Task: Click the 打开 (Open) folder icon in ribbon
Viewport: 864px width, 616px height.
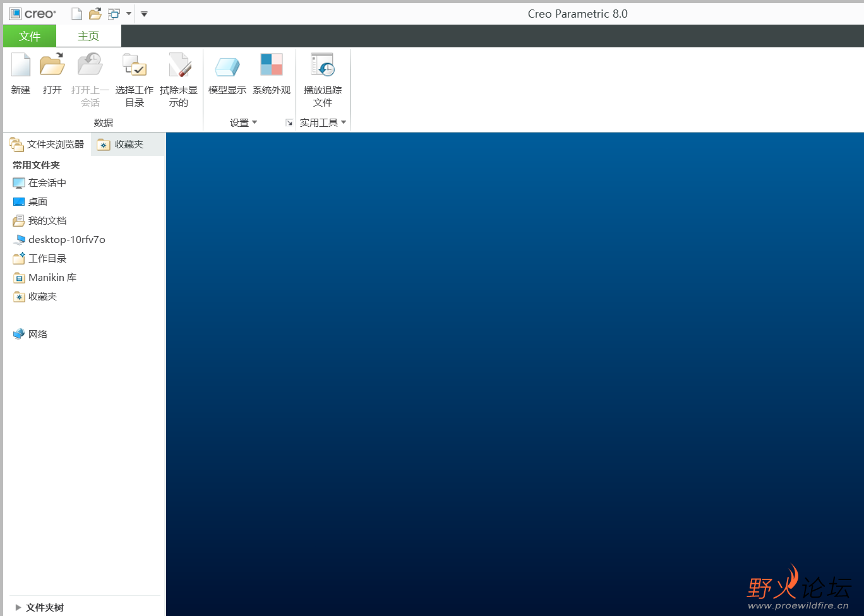Action: pos(52,65)
